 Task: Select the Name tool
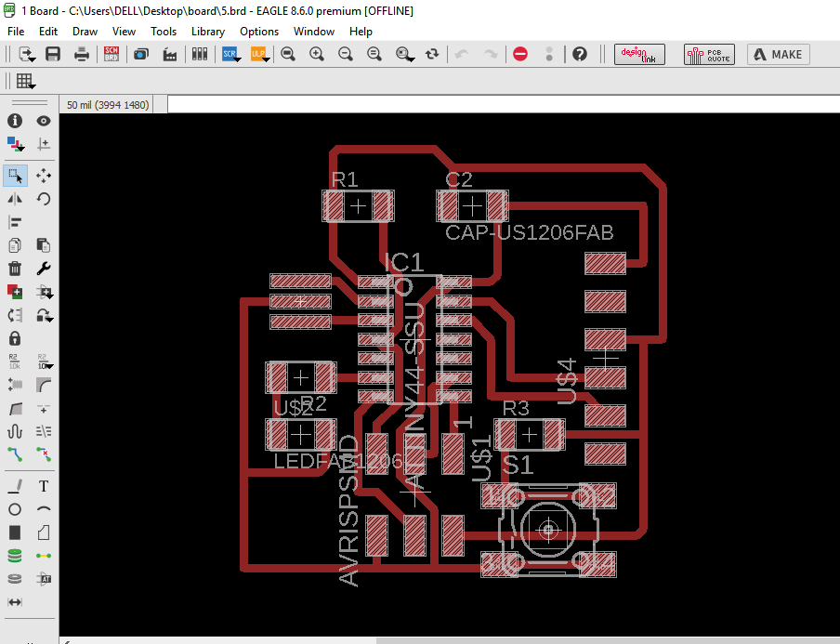[x=15, y=361]
